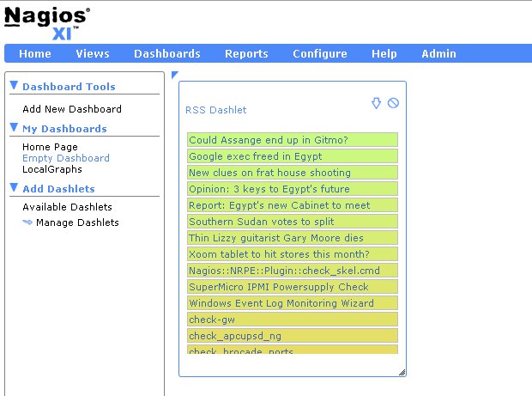Open the LocalGraphs dashboard
532x396 pixels.
pos(52,169)
